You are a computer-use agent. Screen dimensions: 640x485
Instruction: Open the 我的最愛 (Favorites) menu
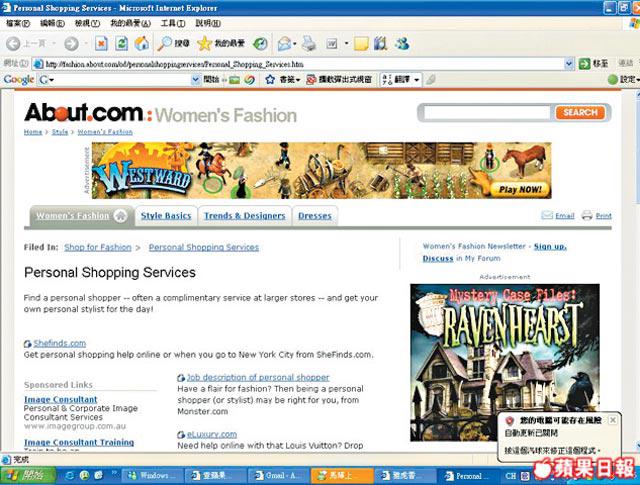pos(131,23)
